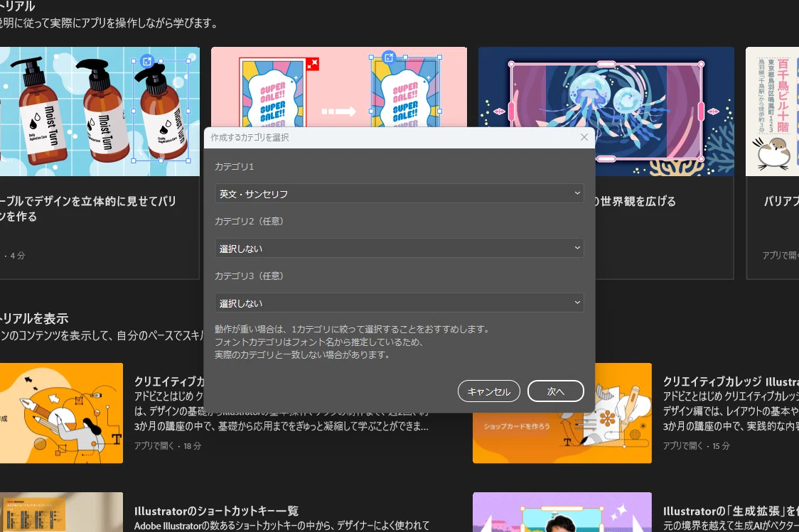Open the 百千鳥ビル十階 vertical text tutorial thumbnail
The width and height of the screenshot is (799, 532).
(x=772, y=112)
